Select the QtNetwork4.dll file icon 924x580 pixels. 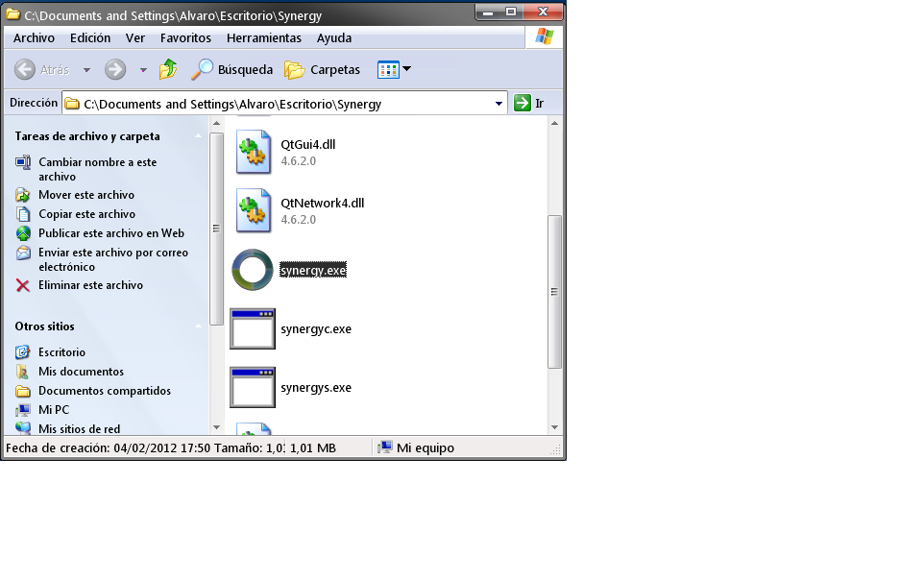point(253,211)
